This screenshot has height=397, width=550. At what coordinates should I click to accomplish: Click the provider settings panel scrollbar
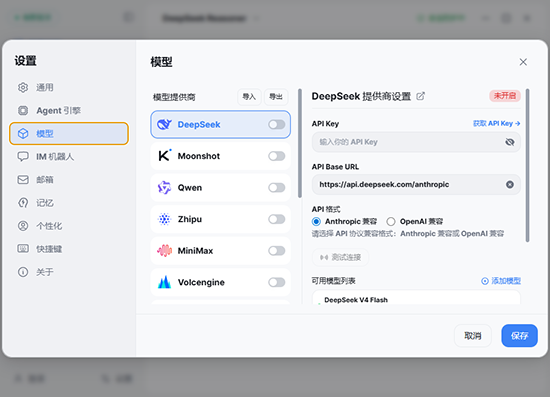click(528, 166)
